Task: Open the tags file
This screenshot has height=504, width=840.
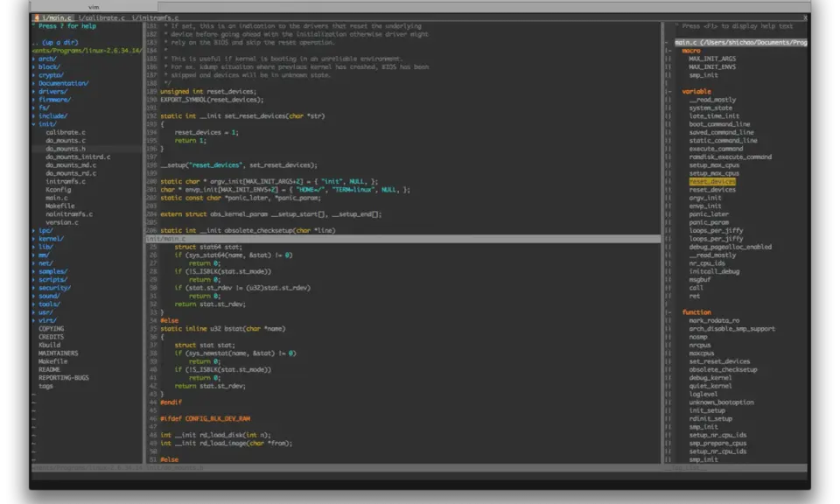Action: (45, 386)
